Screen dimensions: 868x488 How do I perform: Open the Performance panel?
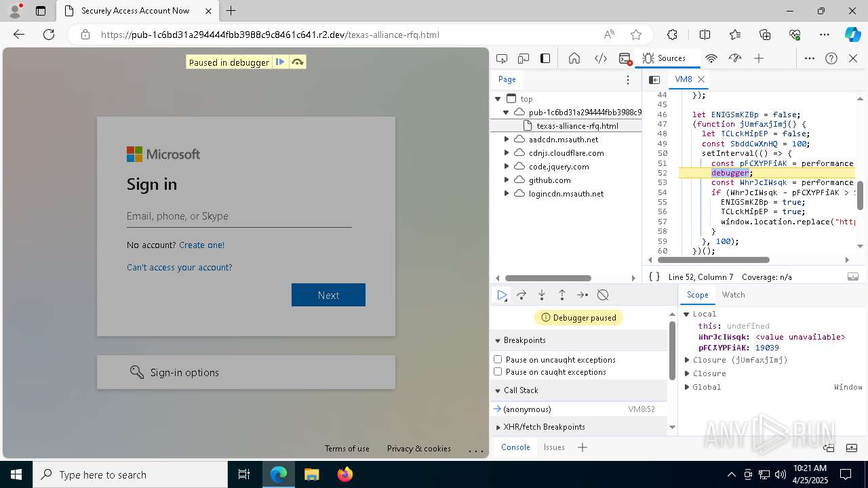pos(735,58)
